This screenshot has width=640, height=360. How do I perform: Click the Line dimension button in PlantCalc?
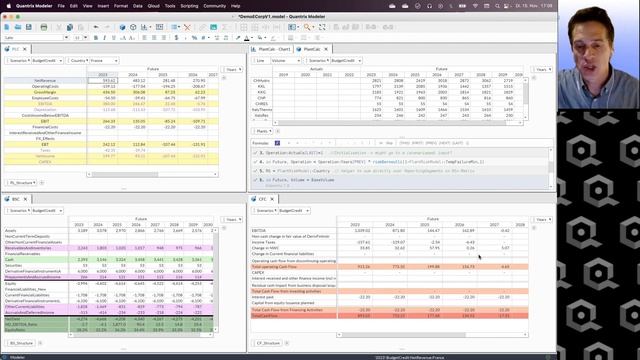[x=260, y=60]
